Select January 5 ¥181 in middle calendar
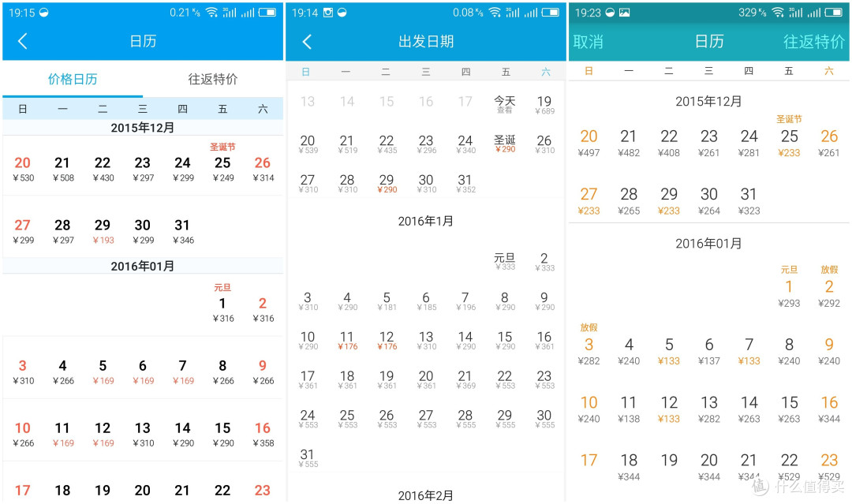This screenshot has width=852, height=504. click(387, 301)
